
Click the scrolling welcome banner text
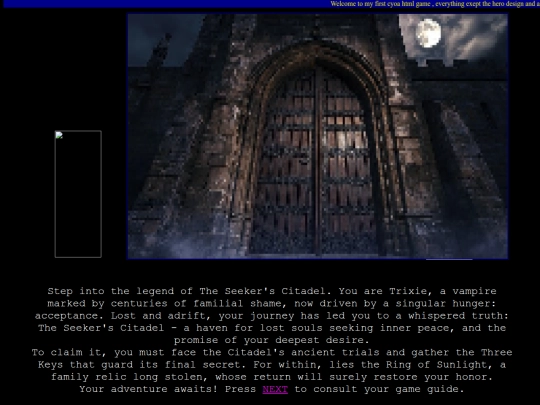pos(435,4)
